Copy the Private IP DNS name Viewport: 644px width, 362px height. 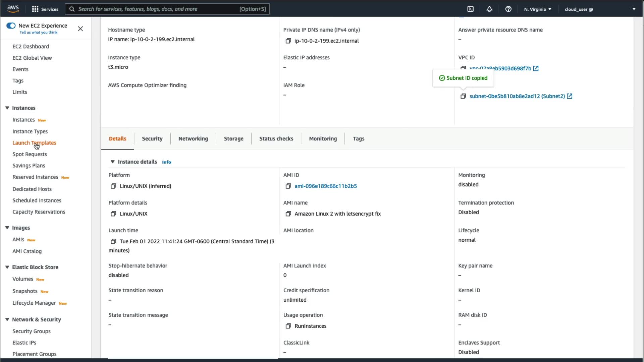[288, 41]
